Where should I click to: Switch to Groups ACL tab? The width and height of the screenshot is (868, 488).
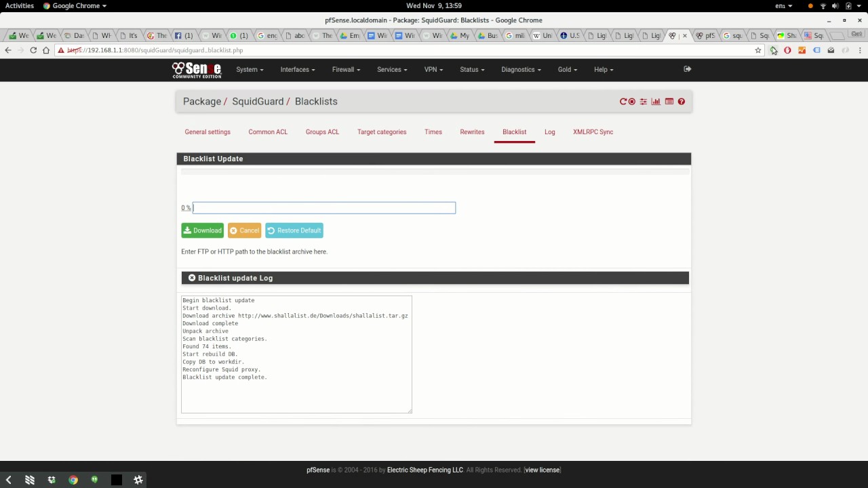click(x=322, y=132)
